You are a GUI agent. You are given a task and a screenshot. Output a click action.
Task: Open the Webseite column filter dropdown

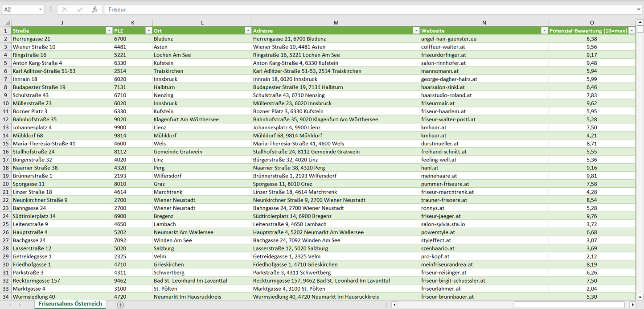544,31
